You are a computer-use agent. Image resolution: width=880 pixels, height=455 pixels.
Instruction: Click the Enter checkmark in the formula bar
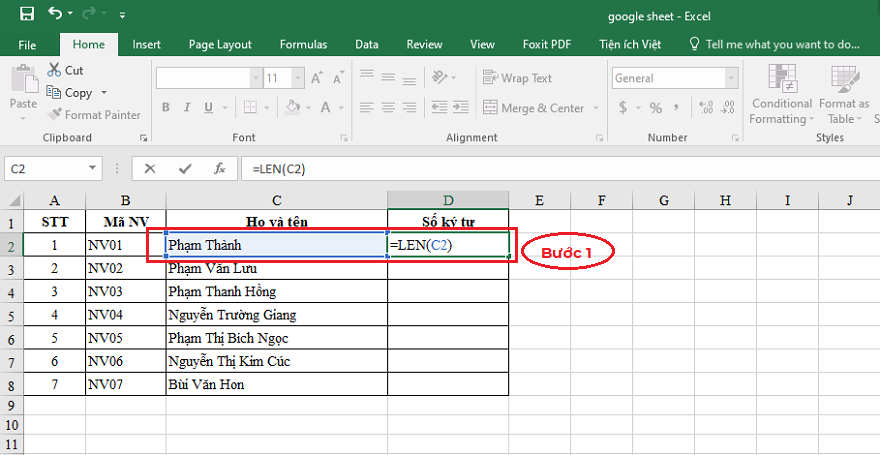[x=184, y=169]
